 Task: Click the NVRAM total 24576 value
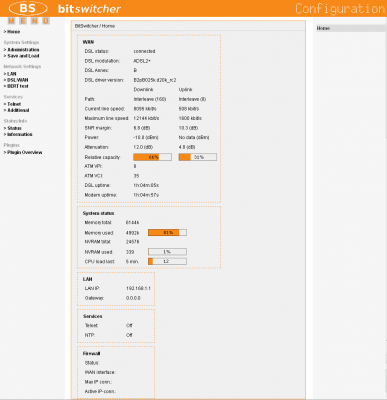[x=132, y=242]
